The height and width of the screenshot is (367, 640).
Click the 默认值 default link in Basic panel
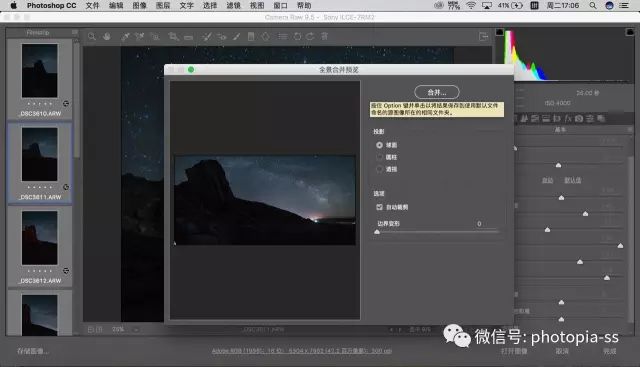[573, 180]
